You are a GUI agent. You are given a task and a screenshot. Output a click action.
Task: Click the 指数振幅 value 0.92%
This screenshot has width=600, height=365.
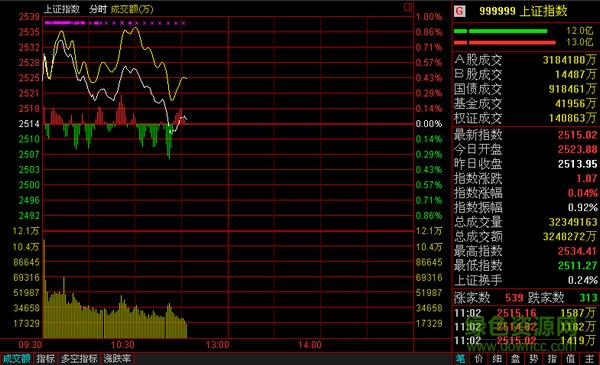582,207
